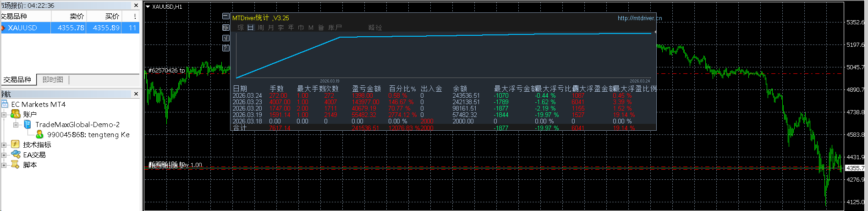Click the MTDriver panel minimize icon

click(x=225, y=16)
